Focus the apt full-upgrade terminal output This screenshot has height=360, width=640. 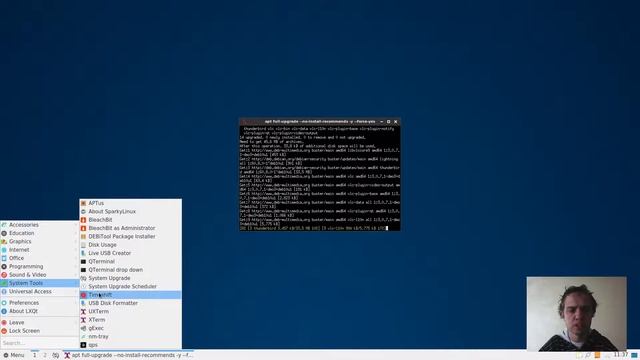(x=320, y=178)
